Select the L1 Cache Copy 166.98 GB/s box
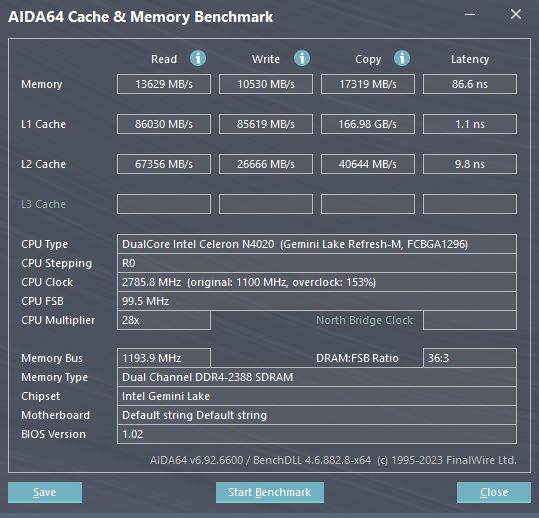 pyautogui.click(x=368, y=124)
